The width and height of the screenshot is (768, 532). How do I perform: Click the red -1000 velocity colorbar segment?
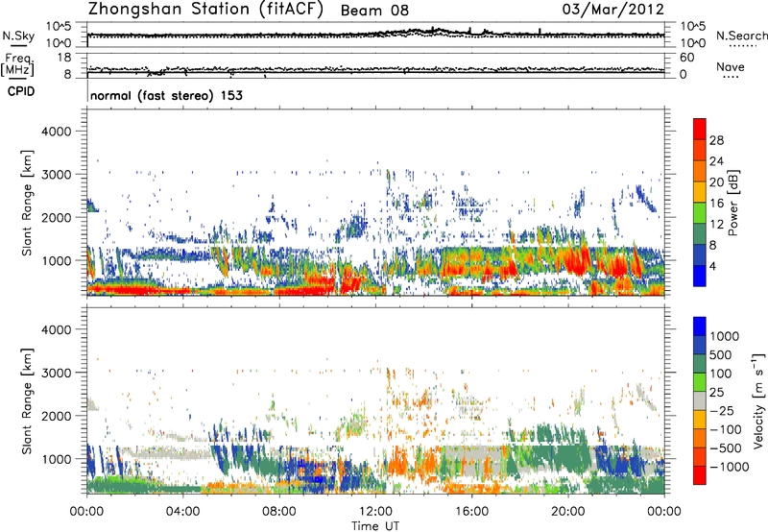[700, 475]
